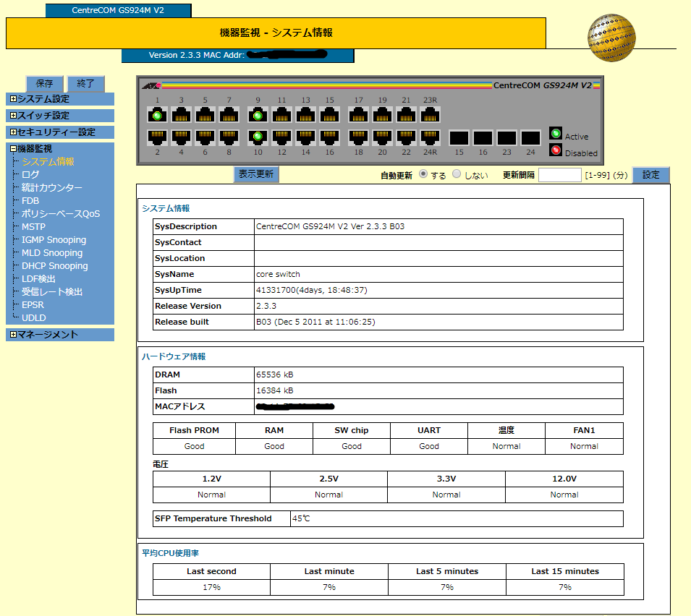Open port 15 copper jack icon in top row

[329, 116]
